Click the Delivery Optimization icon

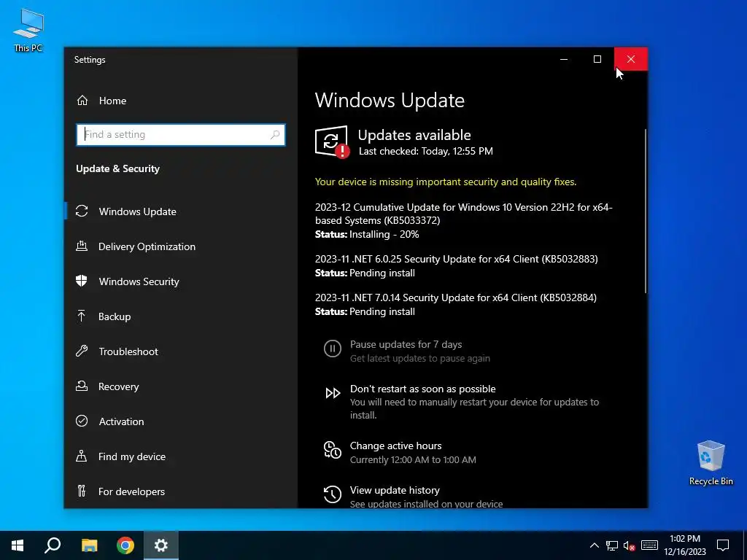[x=82, y=246]
